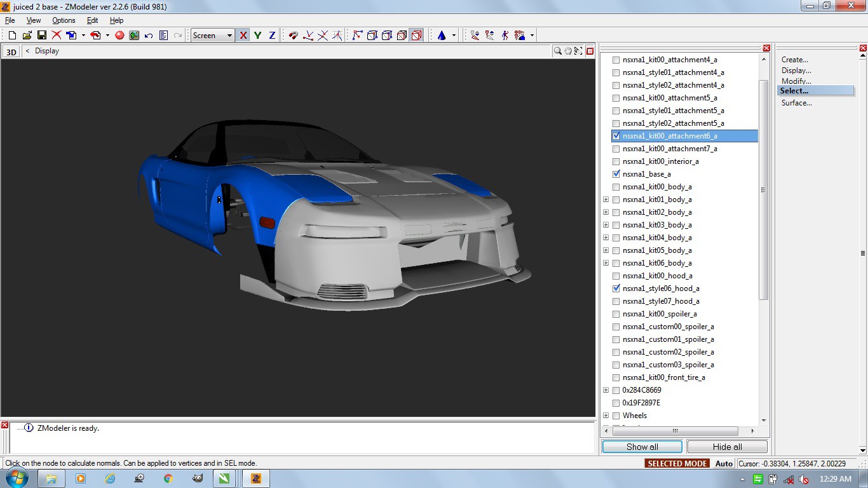Uncheck nsxna1_kit00_attachment6_a visibility checkbox
The height and width of the screenshot is (488, 868).
pos(616,136)
